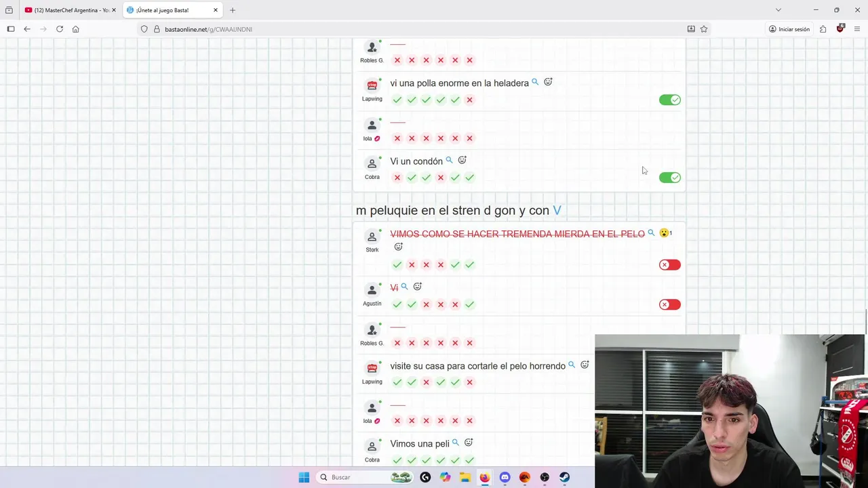Click the magnifier beside Agustín's 'Vi' answer

(404, 287)
